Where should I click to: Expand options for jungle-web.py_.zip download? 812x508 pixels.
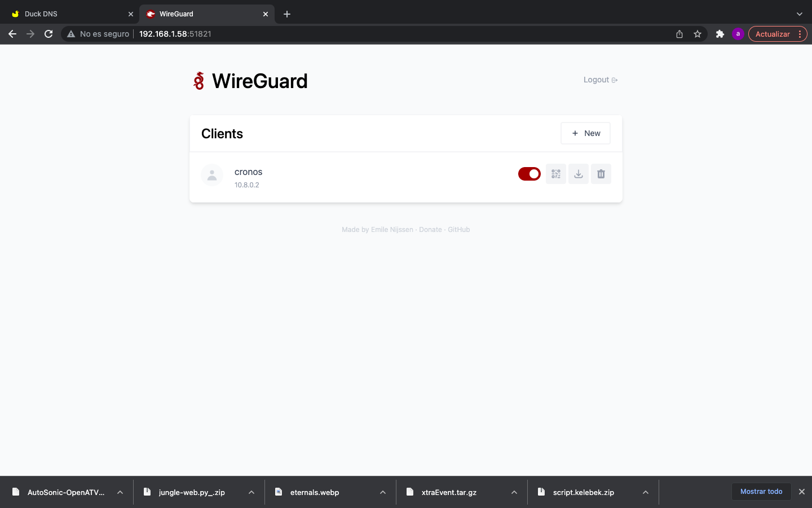[251, 492]
